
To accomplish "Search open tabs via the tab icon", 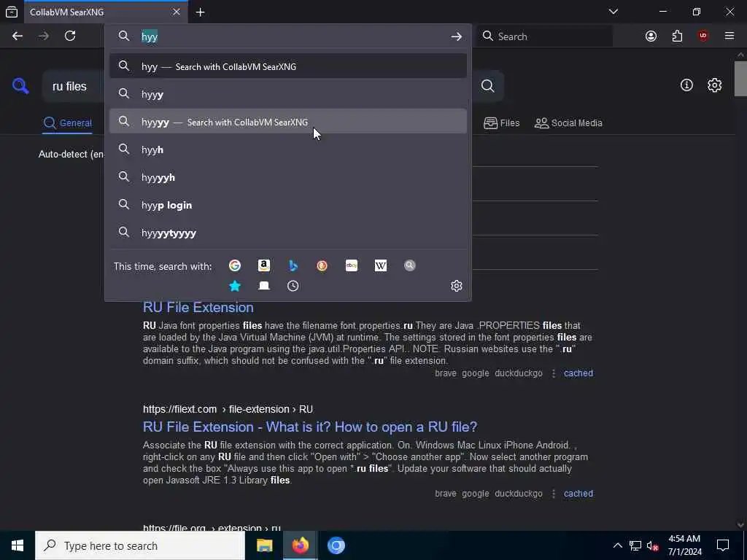I will tap(264, 286).
